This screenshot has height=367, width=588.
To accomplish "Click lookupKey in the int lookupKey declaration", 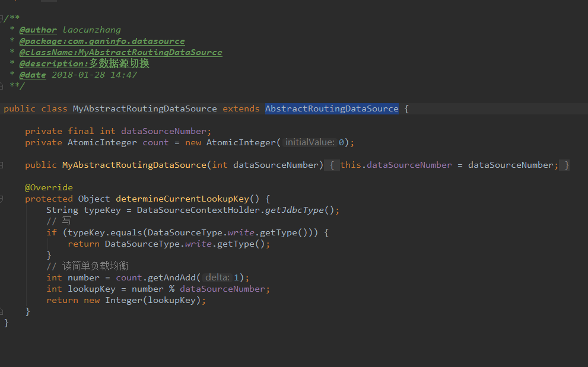I will coord(91,289).
